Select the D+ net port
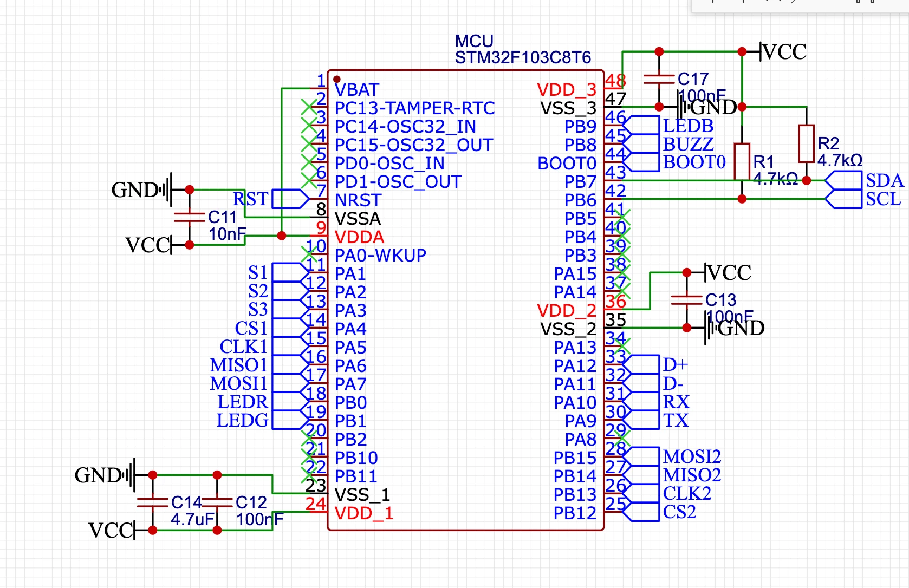This screenshot has width=909, height=588. click(x=655, y=364)
